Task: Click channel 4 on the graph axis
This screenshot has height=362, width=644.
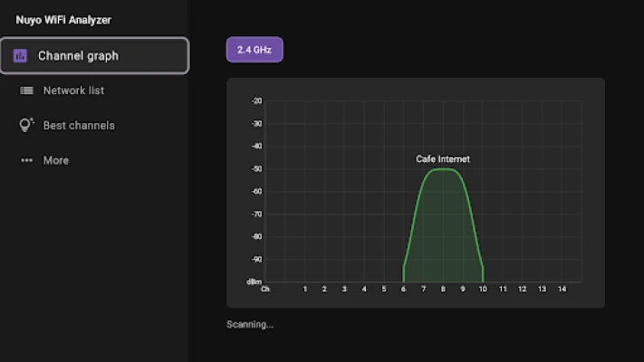Action: [x=364, y=290]
